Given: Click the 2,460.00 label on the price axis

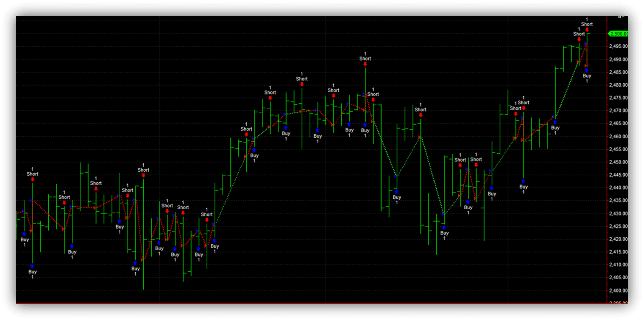Looking at the screenshot, I should [619, 136].
